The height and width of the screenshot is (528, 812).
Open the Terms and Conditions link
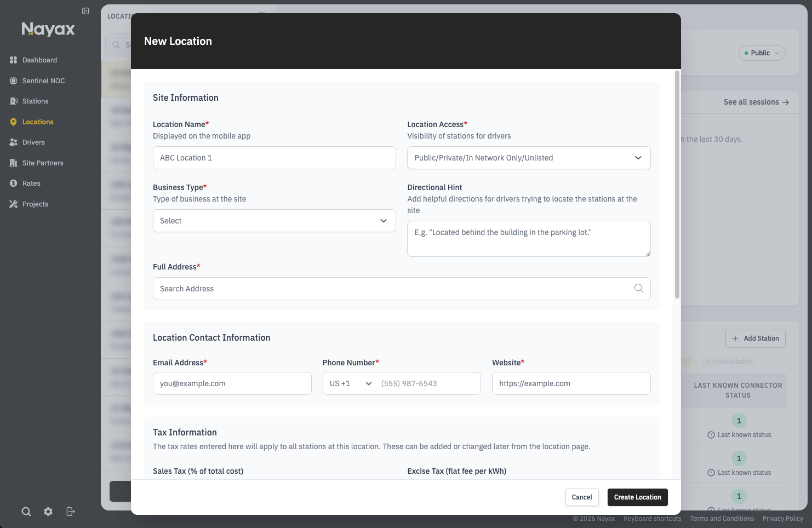[x=722, y=519]
